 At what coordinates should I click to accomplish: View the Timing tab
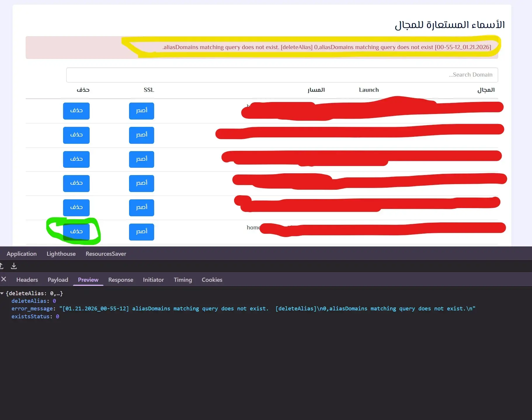point(183,280)
